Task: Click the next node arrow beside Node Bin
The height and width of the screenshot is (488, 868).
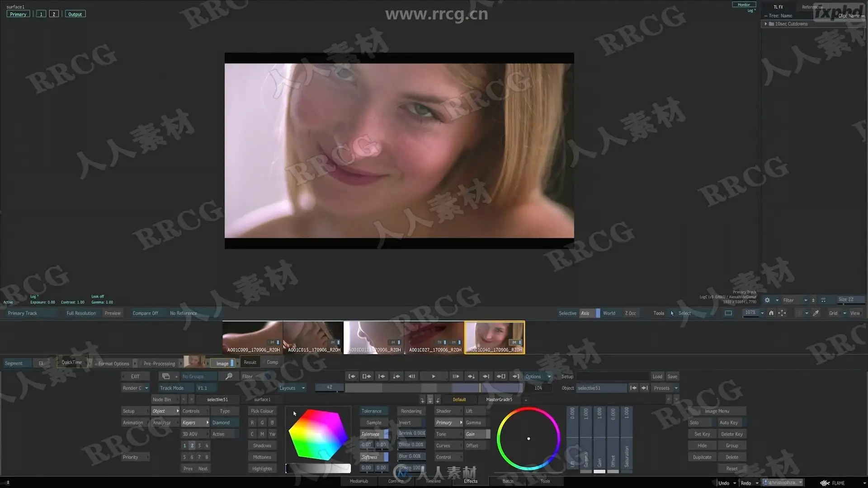Action: tap(191, 399)
